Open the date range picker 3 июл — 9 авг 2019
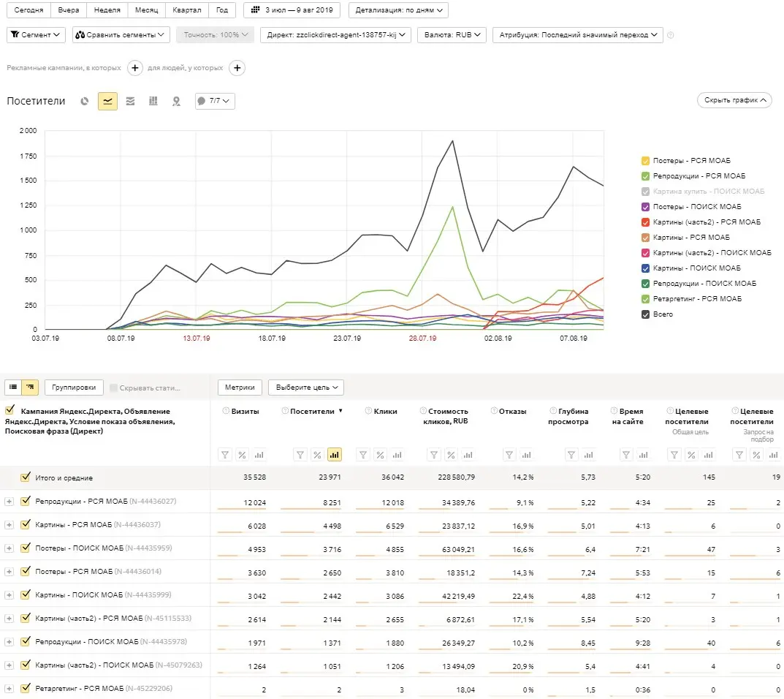Screen dimensions: 784x699 coord(292,11)
